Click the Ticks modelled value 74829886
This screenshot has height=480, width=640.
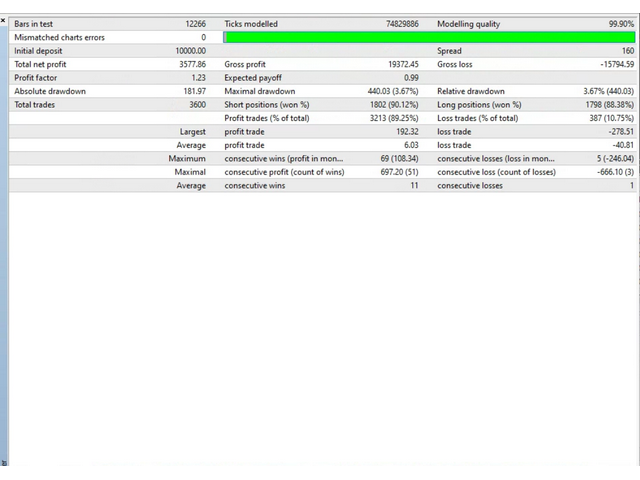click(x=402, y=23)
